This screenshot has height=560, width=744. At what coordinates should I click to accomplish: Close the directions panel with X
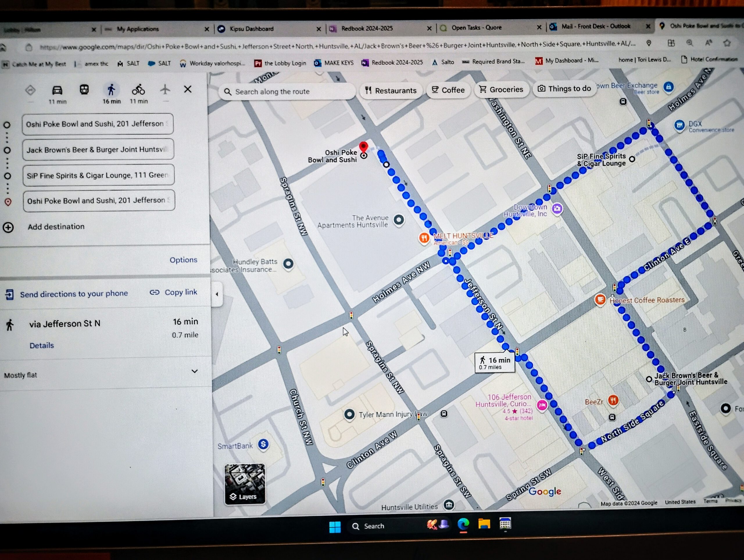pos(188,89)
